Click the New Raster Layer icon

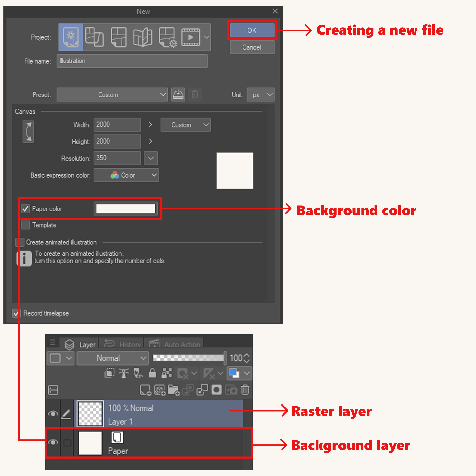point(145,390)
